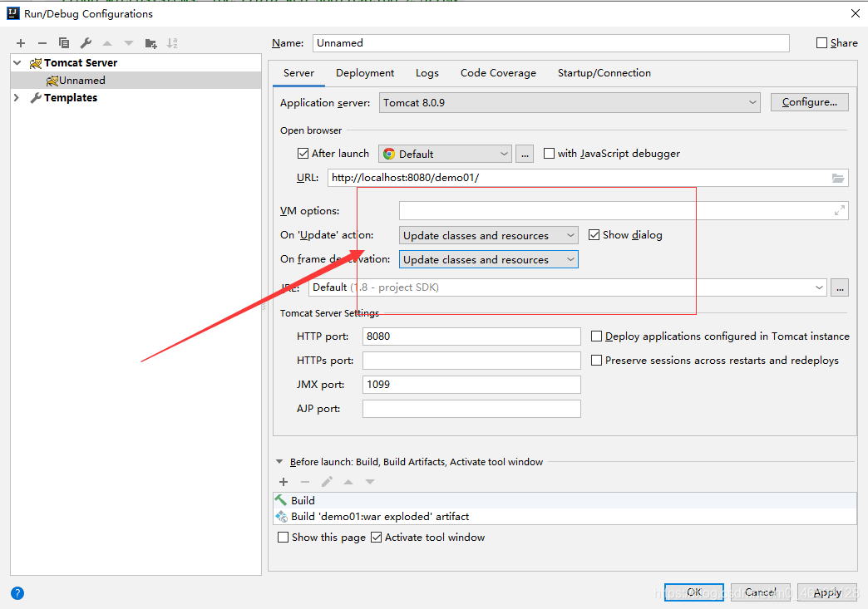The width and height of the screenshot is (868, 609).
Task: Add new configuration with plus icon
Action: coord(21,43)
